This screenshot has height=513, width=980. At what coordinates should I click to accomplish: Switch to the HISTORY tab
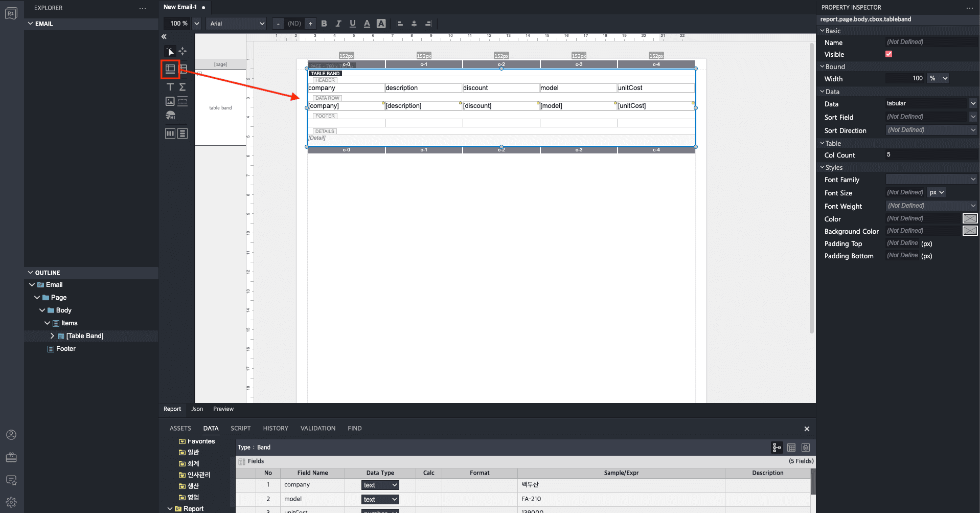point(276,428)
